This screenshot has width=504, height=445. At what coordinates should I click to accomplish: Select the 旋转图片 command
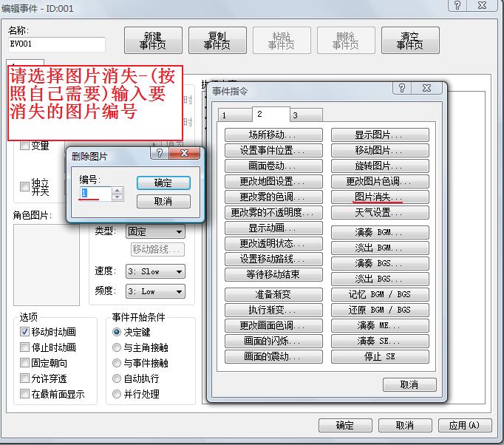click(380, 166)
